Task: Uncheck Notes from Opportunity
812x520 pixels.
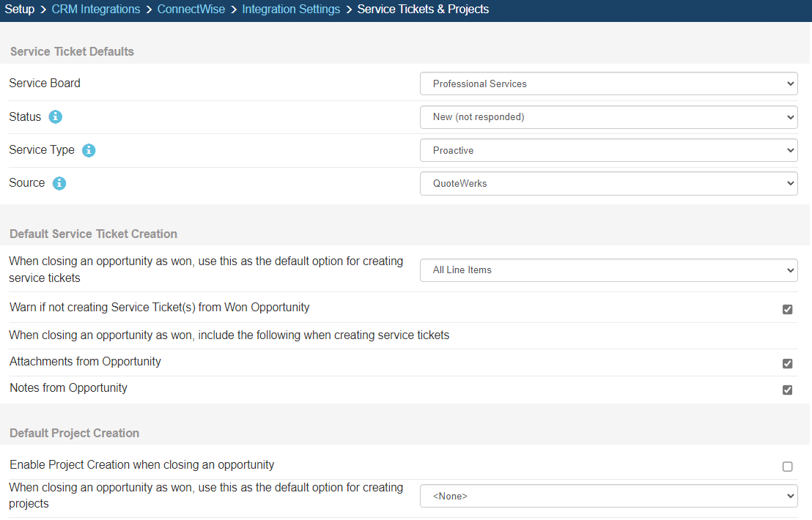Action: [787, 390]
